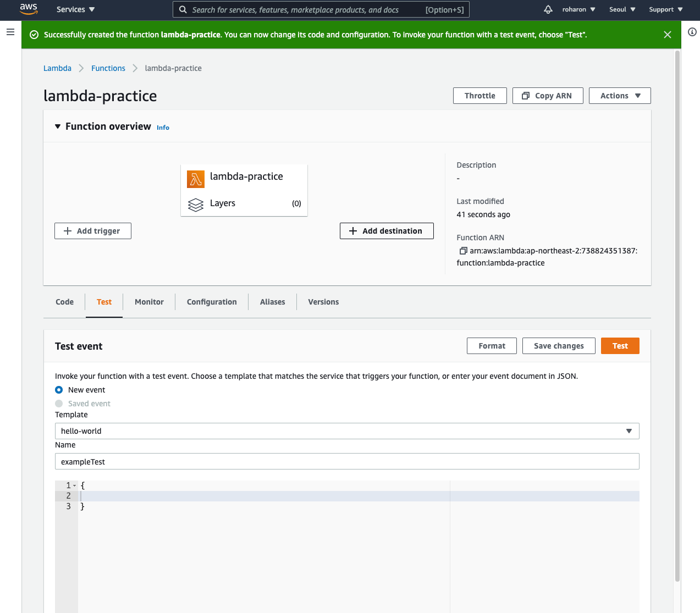Open the Actions dropdown button
Viewport: 700px width, 613px height.
pos(620,96)
